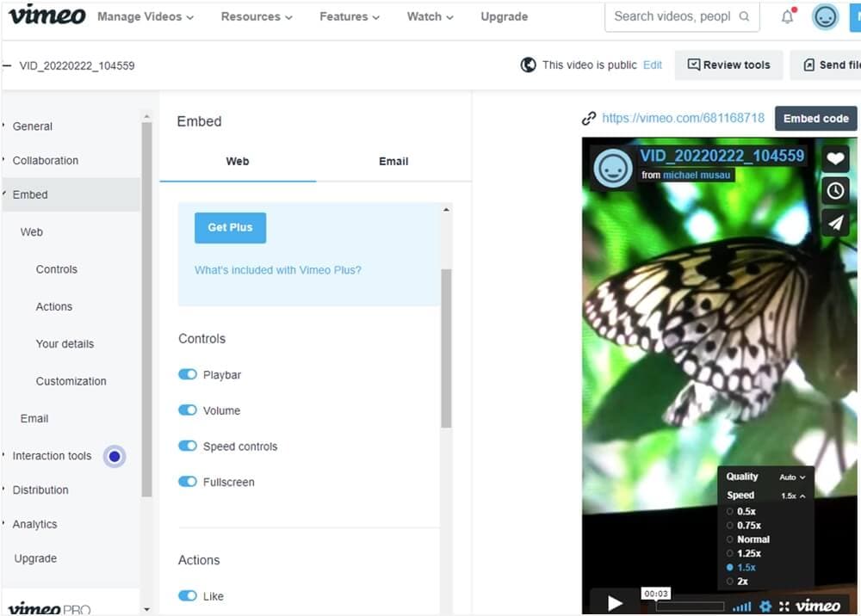The image size is (861, 616).
Task: Click Edit next to video is public
Action: 653,65
